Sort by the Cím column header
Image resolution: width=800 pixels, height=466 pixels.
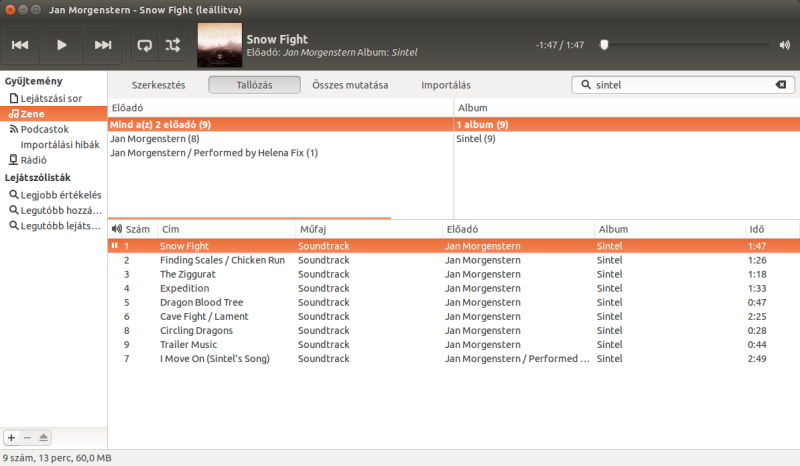227,229
